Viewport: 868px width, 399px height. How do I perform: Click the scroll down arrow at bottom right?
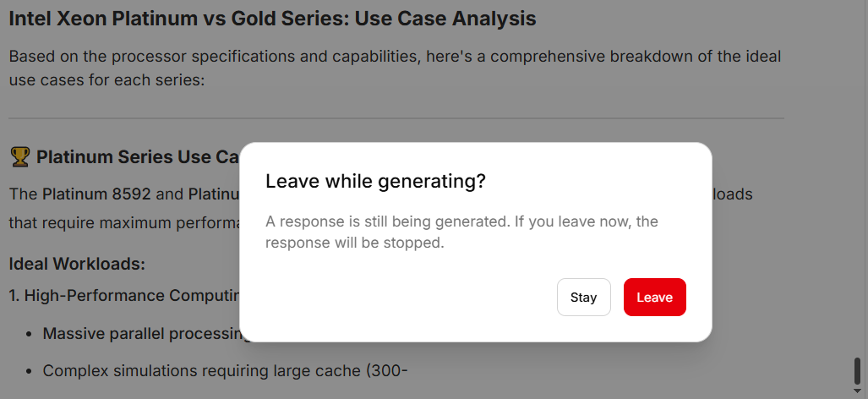point(858,391)
